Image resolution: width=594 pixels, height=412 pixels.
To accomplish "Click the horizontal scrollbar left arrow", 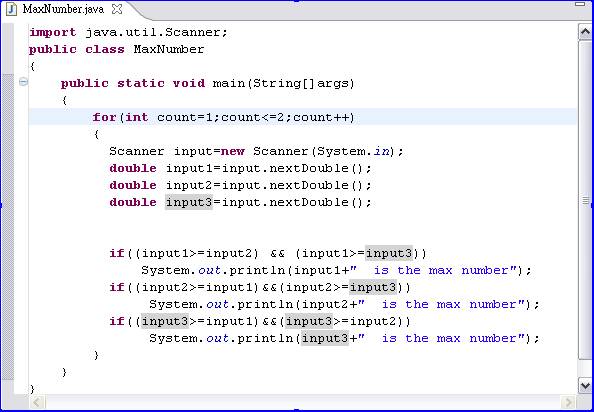I will tap(38, 401).
